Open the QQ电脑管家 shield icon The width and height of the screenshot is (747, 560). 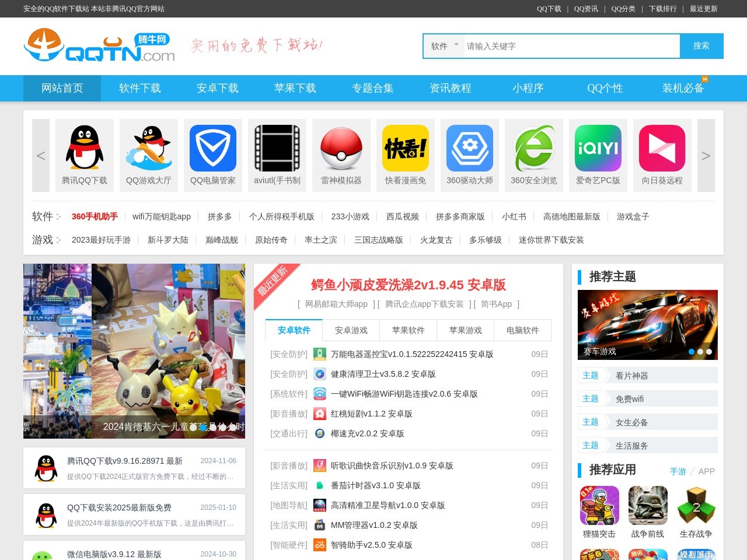pyautogui.click(x=213, y=148)
